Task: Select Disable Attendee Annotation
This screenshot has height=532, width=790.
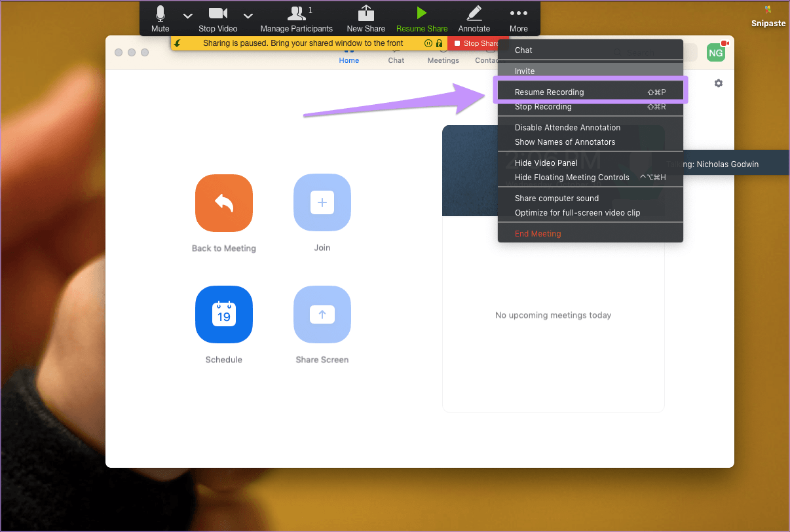Action: click(590, 128)
